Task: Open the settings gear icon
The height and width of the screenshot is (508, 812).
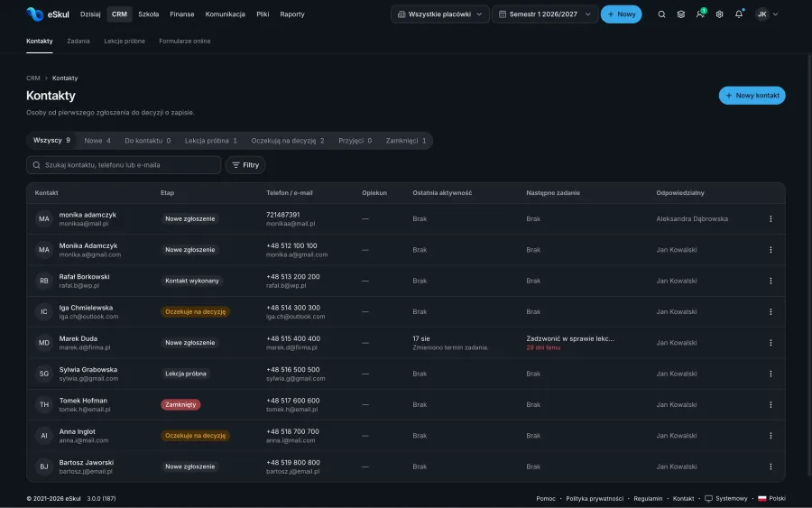Action: pyautogui.click(x=719, y=14)
